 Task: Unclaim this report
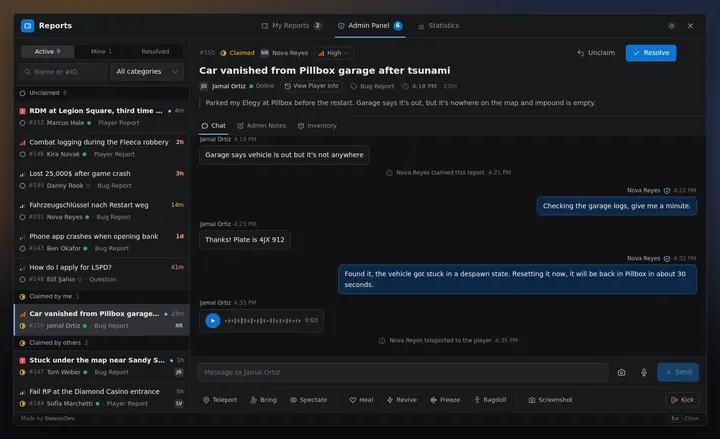596,53
